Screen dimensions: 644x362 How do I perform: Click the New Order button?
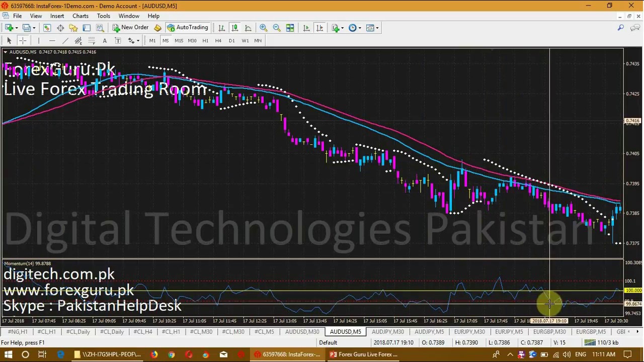[130, 28]
